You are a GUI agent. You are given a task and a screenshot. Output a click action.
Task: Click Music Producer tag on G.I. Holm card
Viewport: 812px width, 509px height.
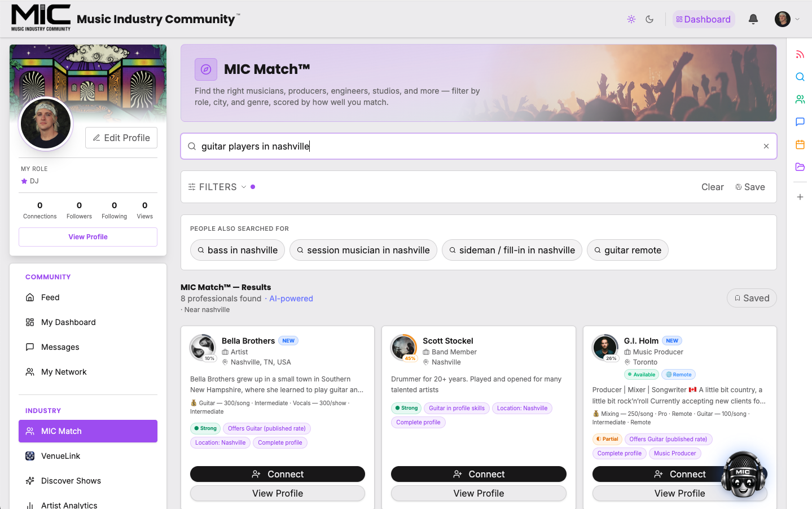coord(675,453)
